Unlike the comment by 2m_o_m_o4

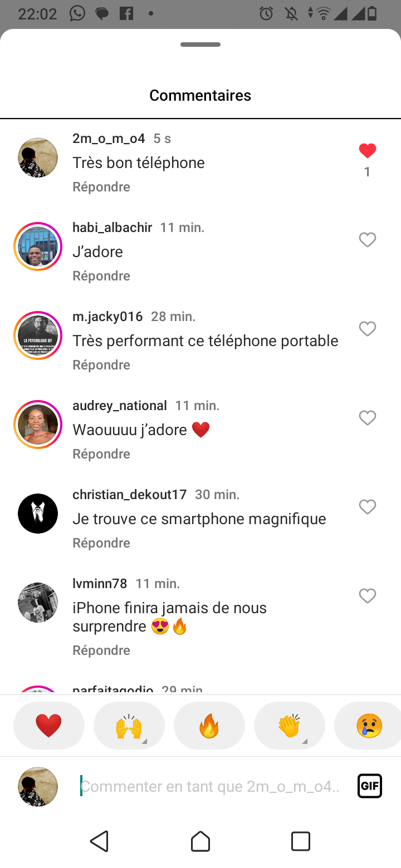coord(367,151)
